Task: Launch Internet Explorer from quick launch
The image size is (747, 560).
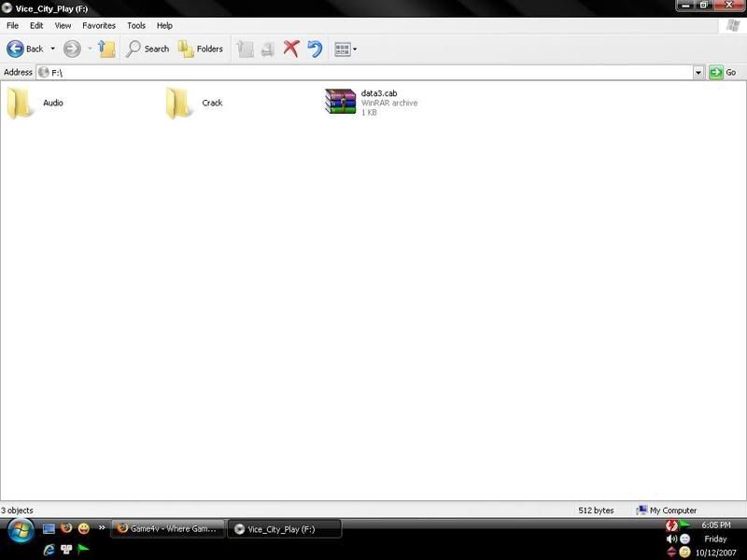Action: pyautogui.click(x=49, y=550)
